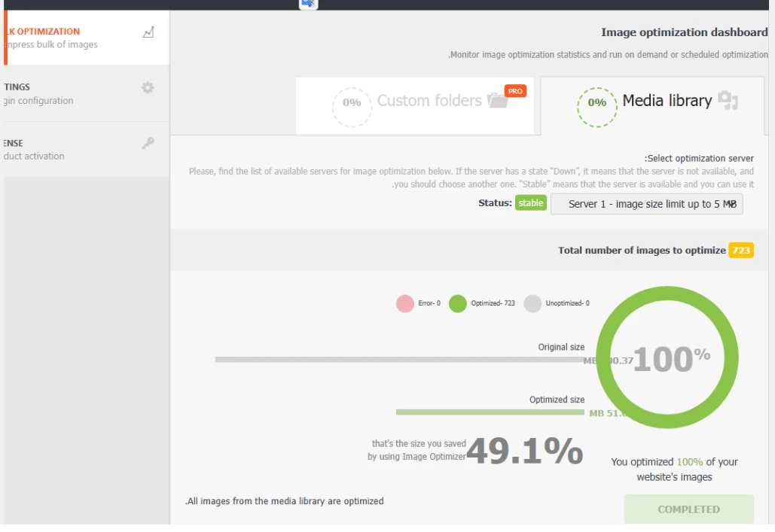Click the Original size grey progress bar
775x532 pixels.
399,360
